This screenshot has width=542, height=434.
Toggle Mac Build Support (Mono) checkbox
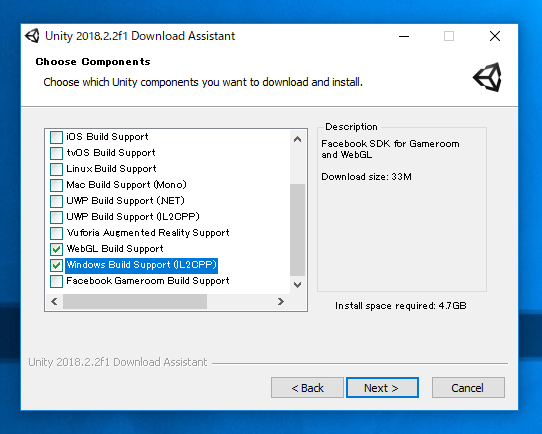point(56,185)
